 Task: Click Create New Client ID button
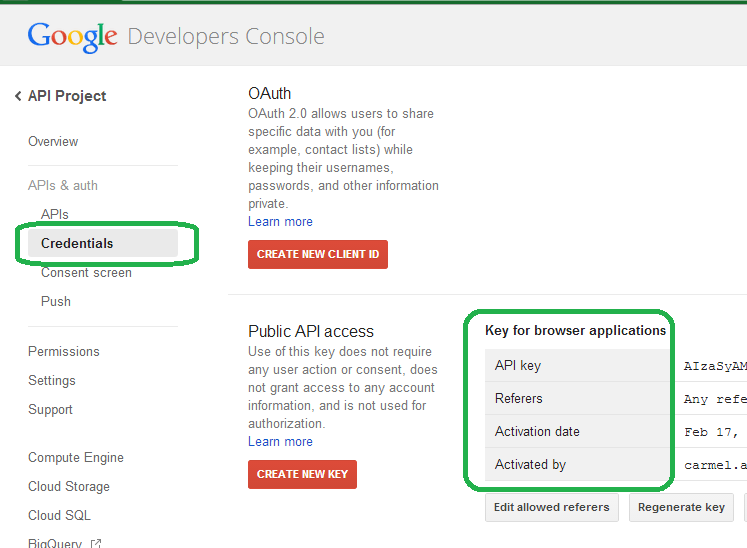click(x=318, y=255)
